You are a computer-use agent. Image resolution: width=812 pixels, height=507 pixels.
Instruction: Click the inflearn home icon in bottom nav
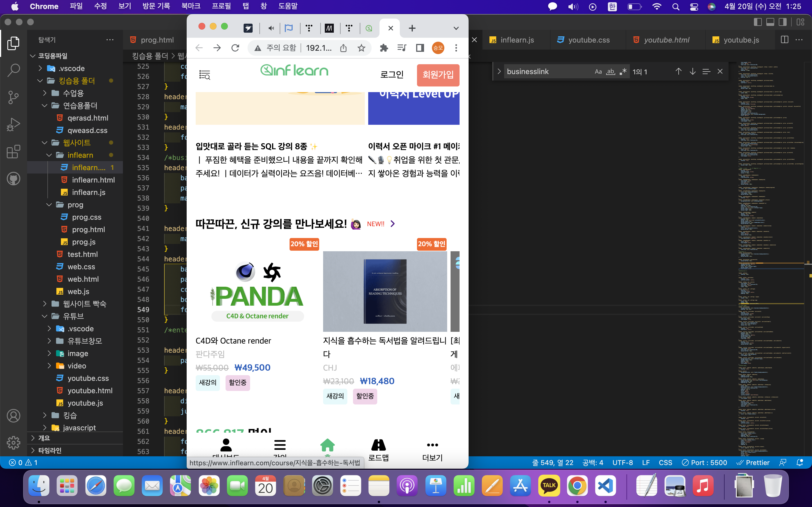point(327,446)
